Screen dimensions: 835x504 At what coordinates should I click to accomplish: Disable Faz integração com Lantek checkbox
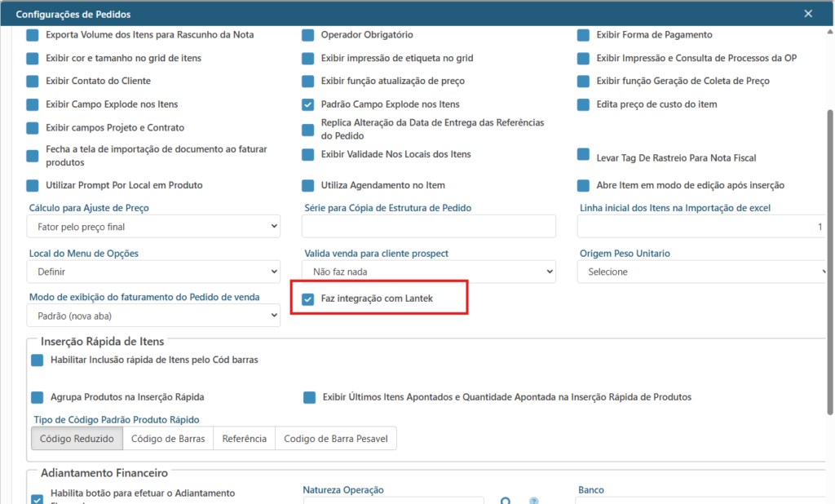(308, 299)
